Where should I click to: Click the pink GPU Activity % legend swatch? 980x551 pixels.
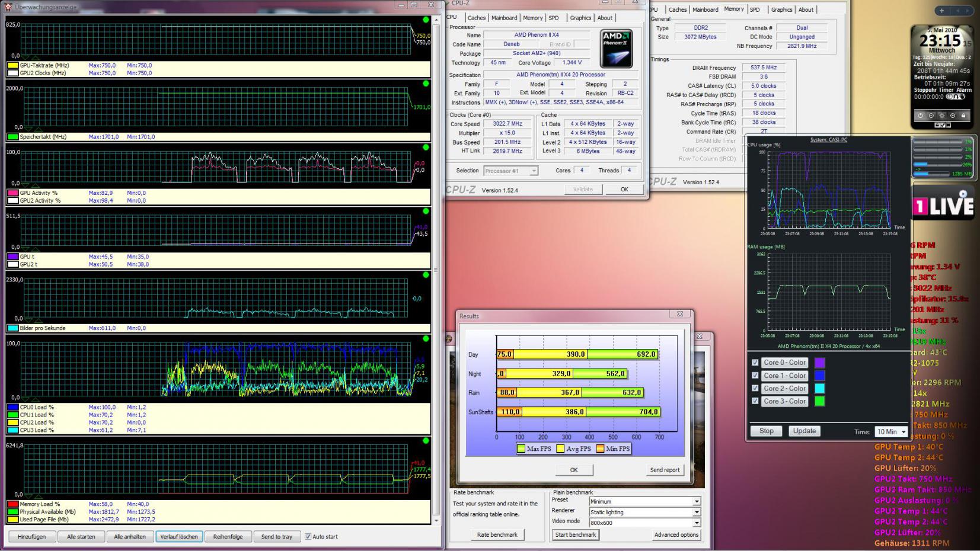pos(12,193)
